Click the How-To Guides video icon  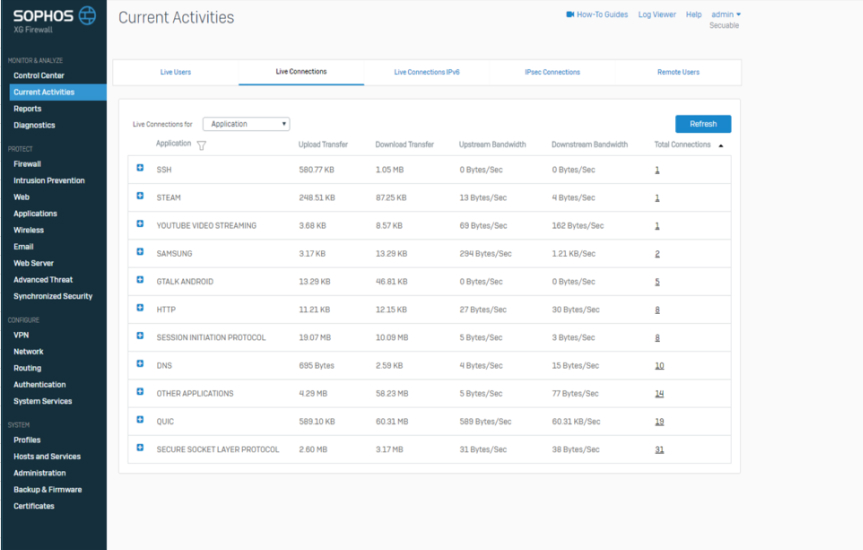click(x=569, y=15)
